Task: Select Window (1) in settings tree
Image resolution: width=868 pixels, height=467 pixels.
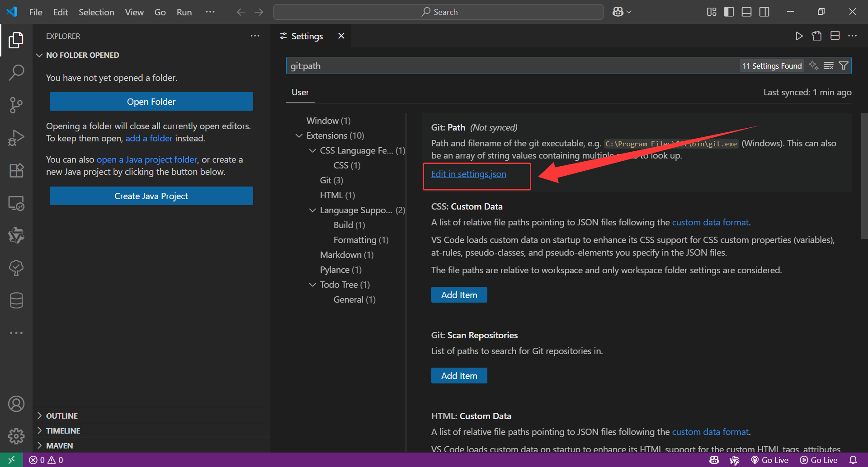Action: (x=328, y=121)
